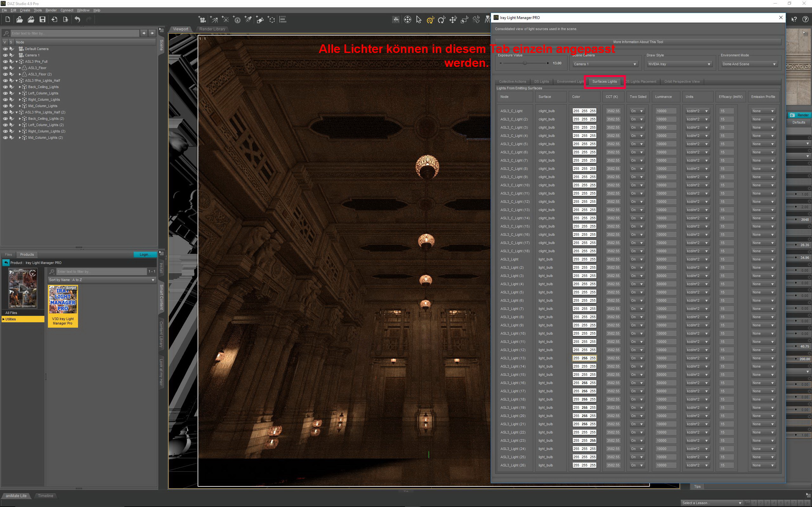
Task: Switch to the DS Lights tab
Action: 541,81
